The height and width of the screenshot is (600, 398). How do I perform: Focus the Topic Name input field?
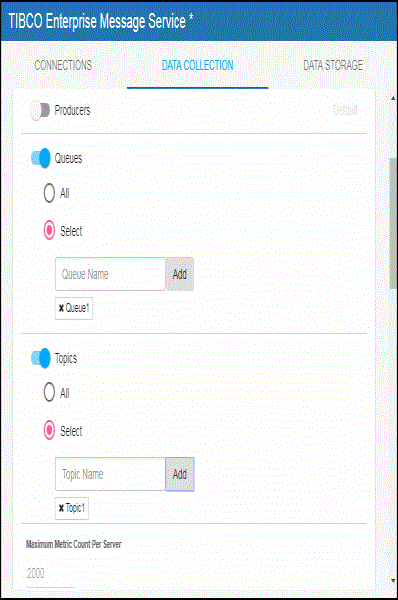coord(110,474)
